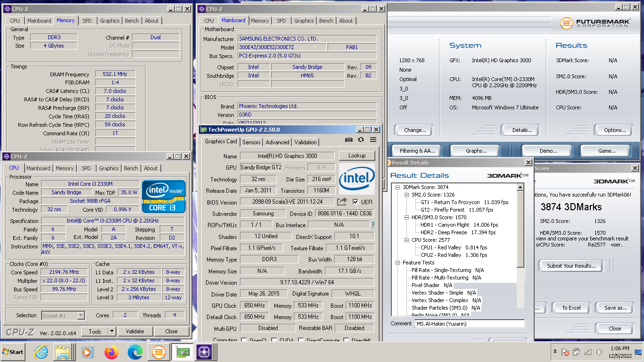Toggle the UEFI checkbox in GPU-Z
The width and height of the screenshot is (644, 362).
355,202
